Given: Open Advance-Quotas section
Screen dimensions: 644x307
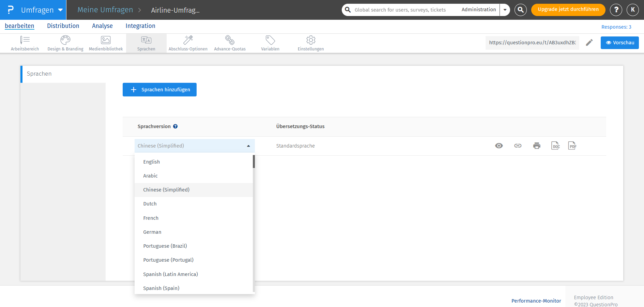Looking at the screenshot, I should click(230, 43).
